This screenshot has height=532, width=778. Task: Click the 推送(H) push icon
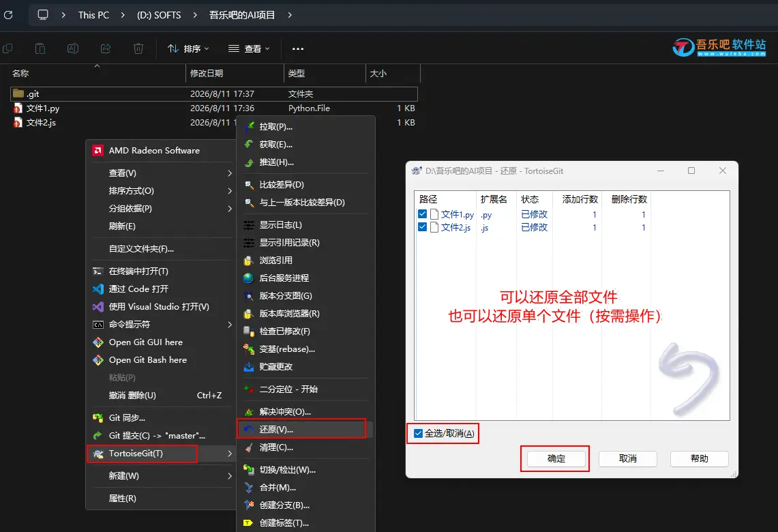point(249,162)
